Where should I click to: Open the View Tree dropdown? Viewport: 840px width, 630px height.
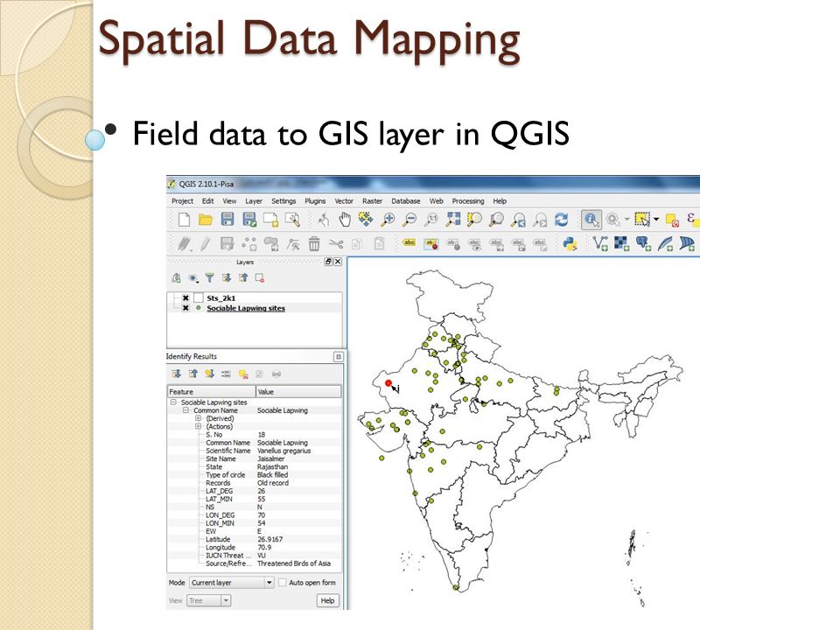(x=209, y=600)
